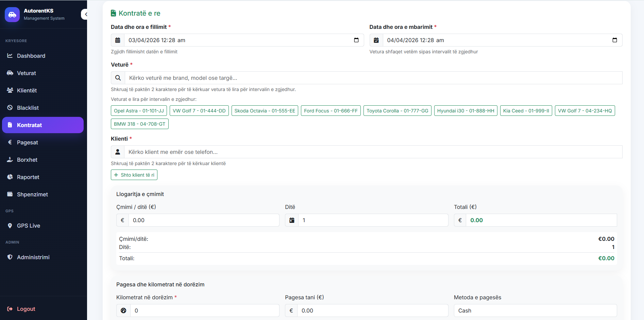
Task: Click calendar icon left of start date
Action: coord(118,40)
